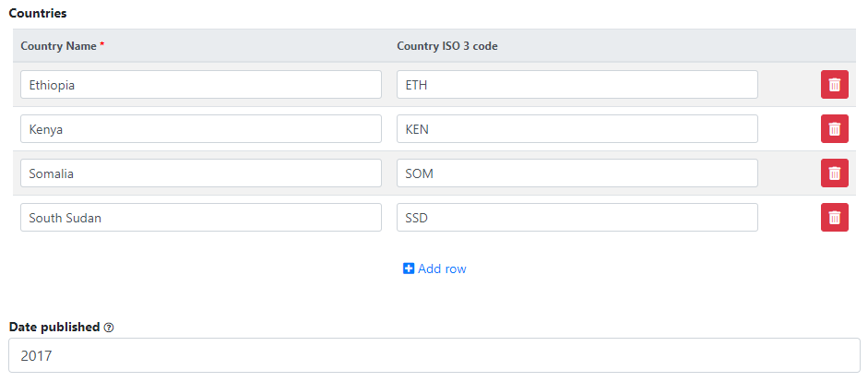
Task: Click the South Sudan name field
Action: [201, 217]
